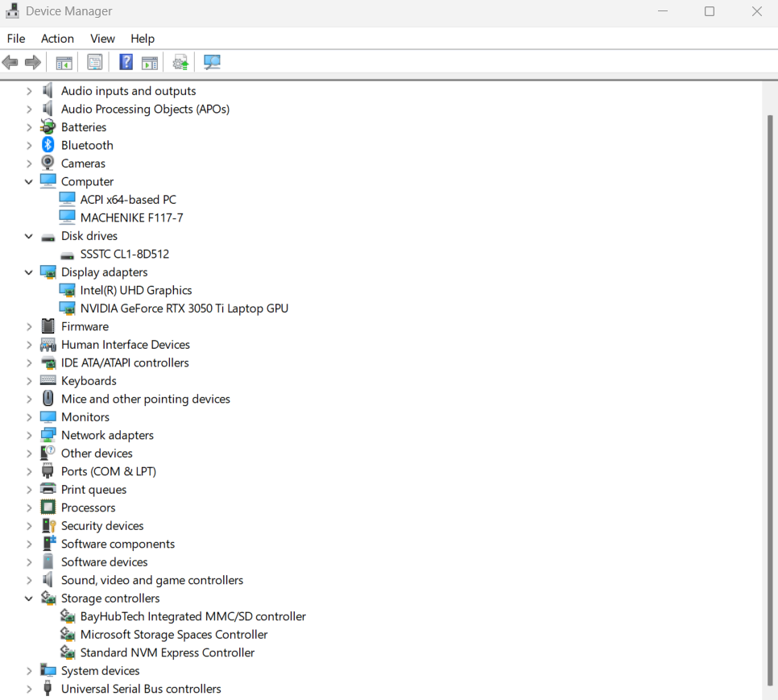Viewport: 778px width, 700px height.
Task: Click the Bluetooth category icon
Action: point(48,145)
